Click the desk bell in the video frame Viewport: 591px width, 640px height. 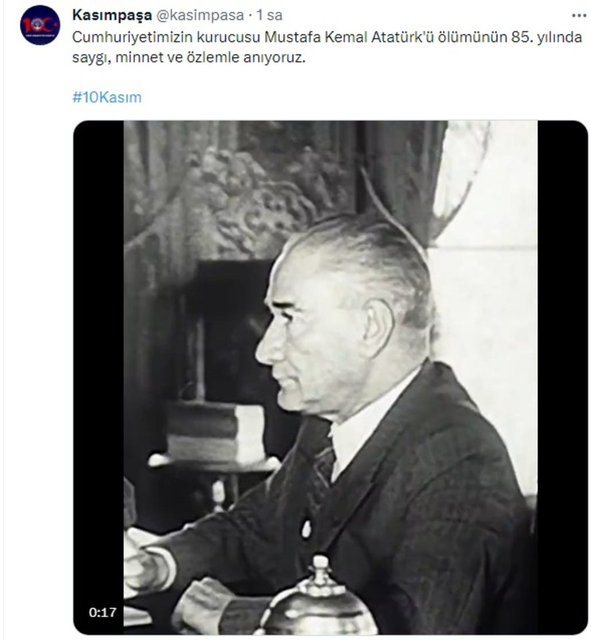coord(318,598)
